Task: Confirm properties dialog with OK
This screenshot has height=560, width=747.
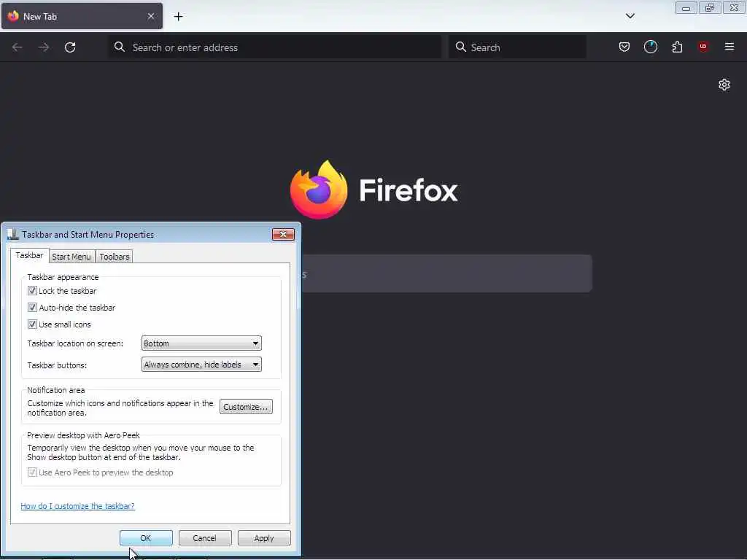Action: (146, 537)
